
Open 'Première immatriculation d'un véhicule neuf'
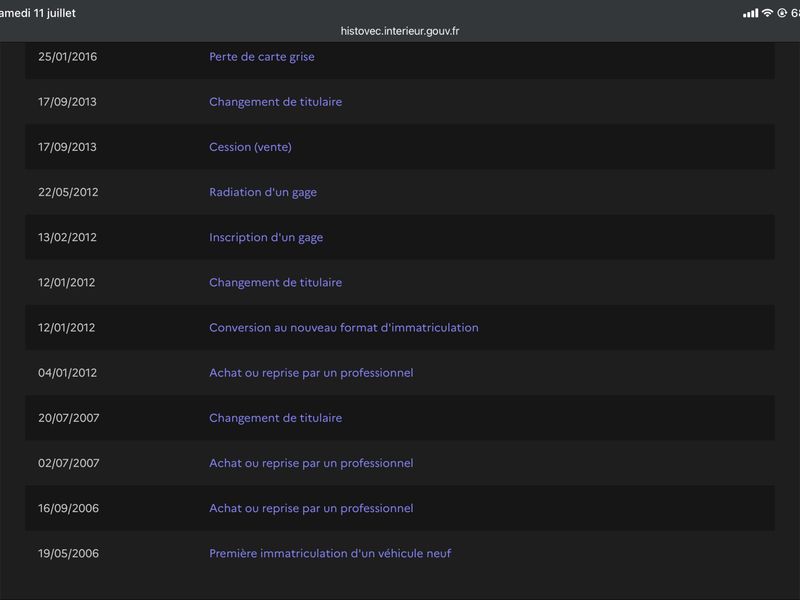[x=330, y=554]
